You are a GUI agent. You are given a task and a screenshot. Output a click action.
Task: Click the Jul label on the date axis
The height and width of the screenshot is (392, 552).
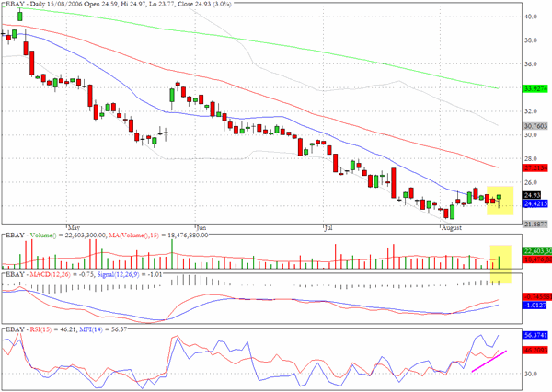pyautogui.click(x=328, y=228)
